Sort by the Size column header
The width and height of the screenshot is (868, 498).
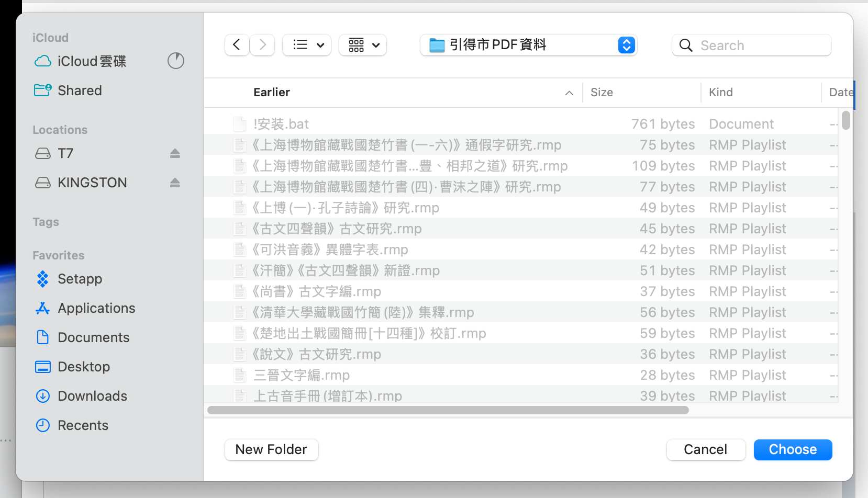coord(602,93)
